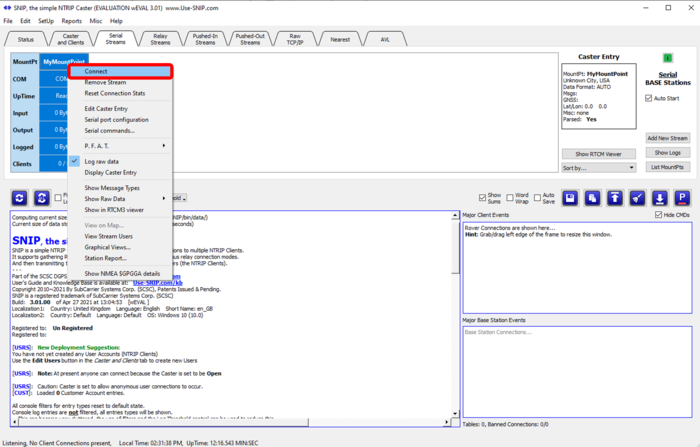
Task: Switch to the Status tab
Action: [x=25, y=39]
